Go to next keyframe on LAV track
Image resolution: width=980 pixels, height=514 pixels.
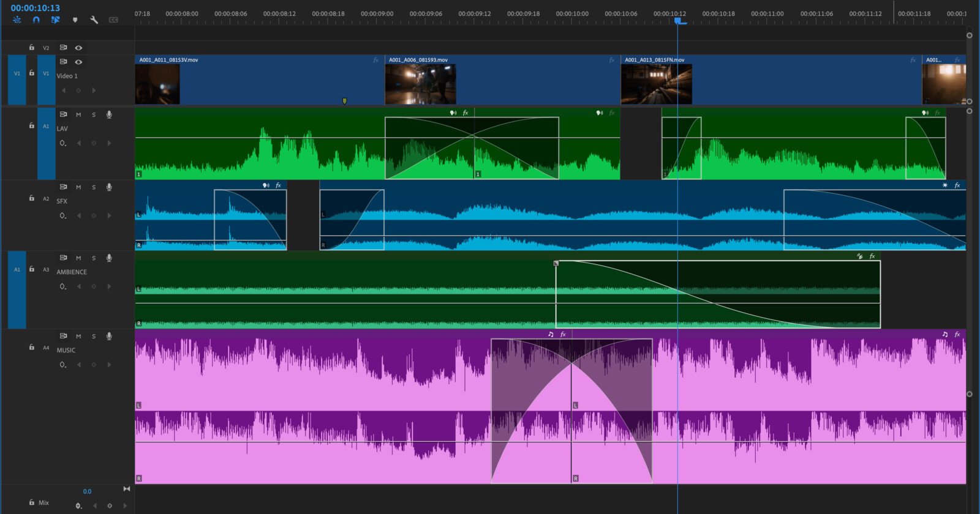pos(109,143)
